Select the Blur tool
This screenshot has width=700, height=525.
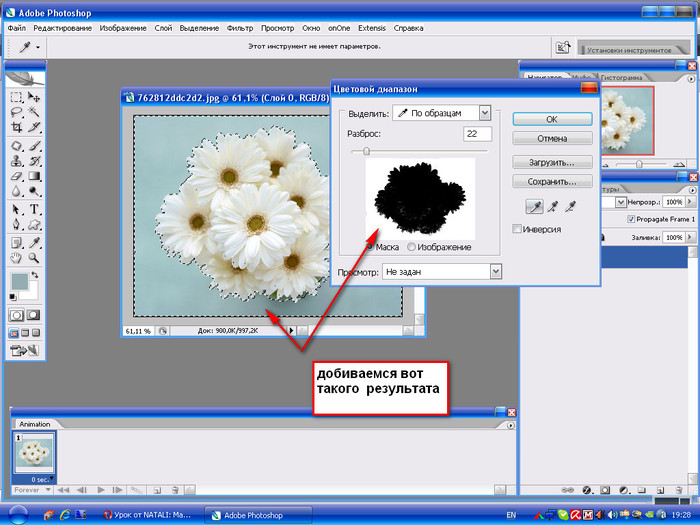click(x=17, y=191)
